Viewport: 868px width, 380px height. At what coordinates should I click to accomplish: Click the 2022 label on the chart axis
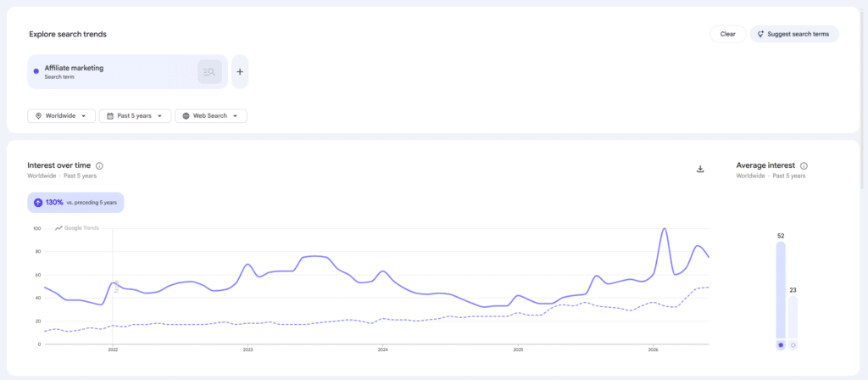pos(113,350)
